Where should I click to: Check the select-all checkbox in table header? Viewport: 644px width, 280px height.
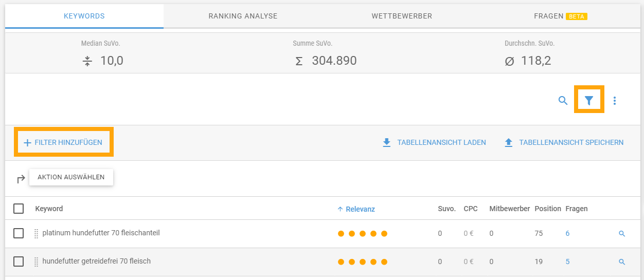pos(19,209)
